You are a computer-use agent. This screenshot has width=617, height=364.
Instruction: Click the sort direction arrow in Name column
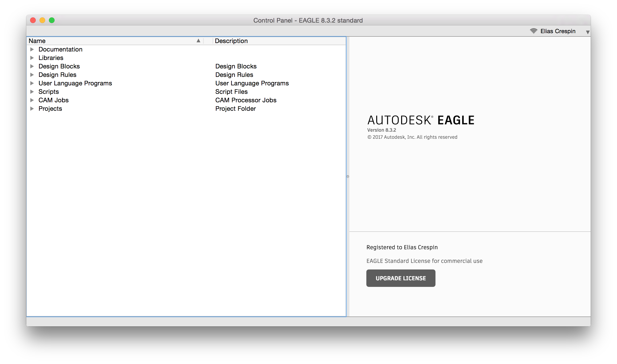pyautogui.click(x=198, y=41)
